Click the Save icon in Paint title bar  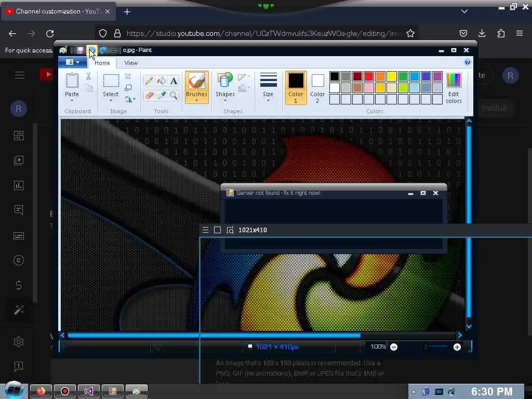79,50
